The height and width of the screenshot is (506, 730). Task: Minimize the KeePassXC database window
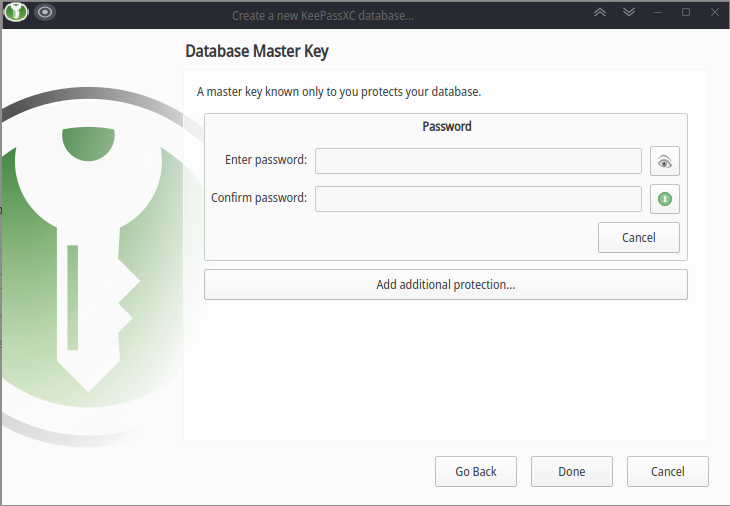[658, 13]
